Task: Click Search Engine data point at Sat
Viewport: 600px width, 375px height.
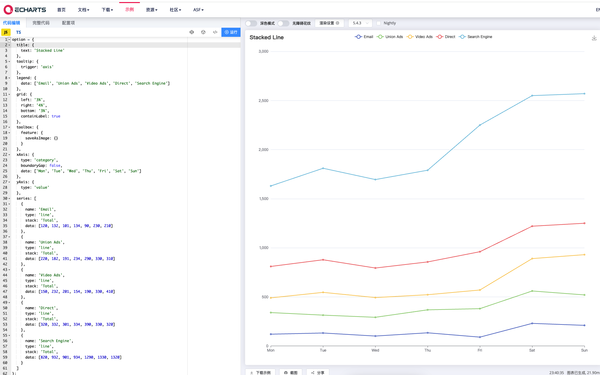Action: [x=532, y=95]
